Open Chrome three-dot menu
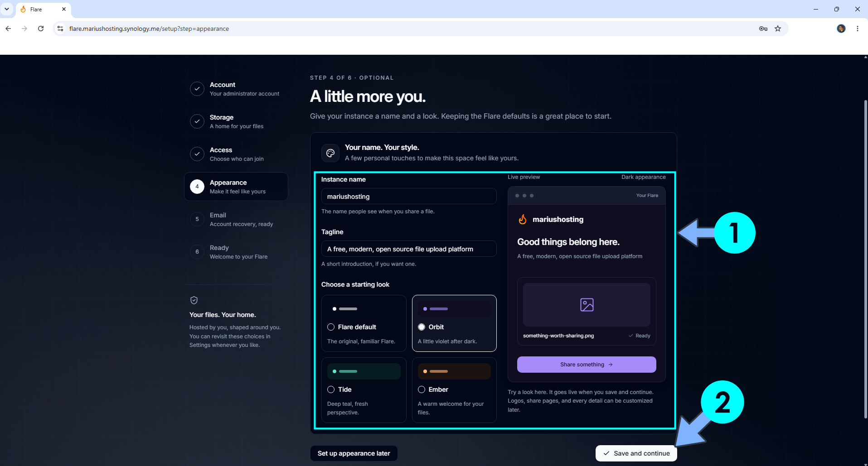Image resolution: width=868 pixels, height=466 pixels. [x=858, y=29]
